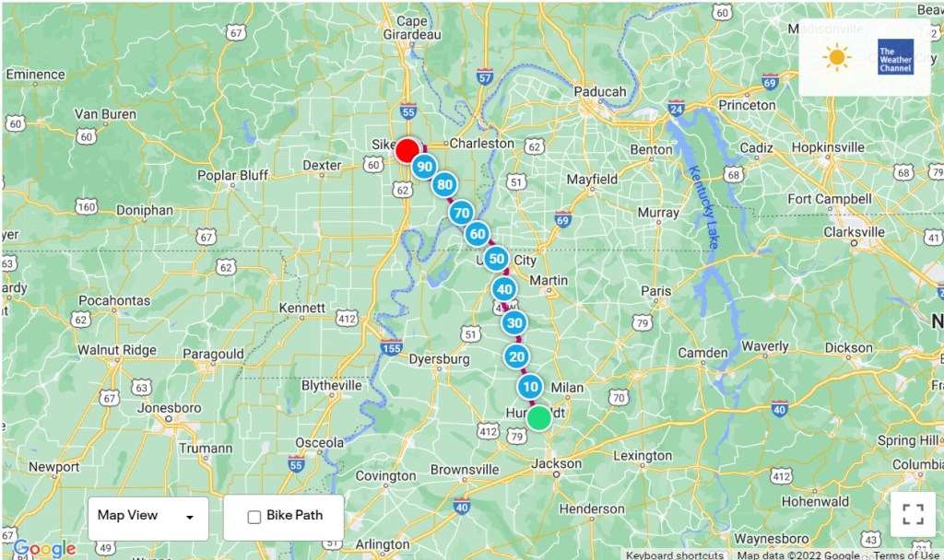Click the 60 mile marker
Viewport: 944px width, 560px height.
pos(477,234)
